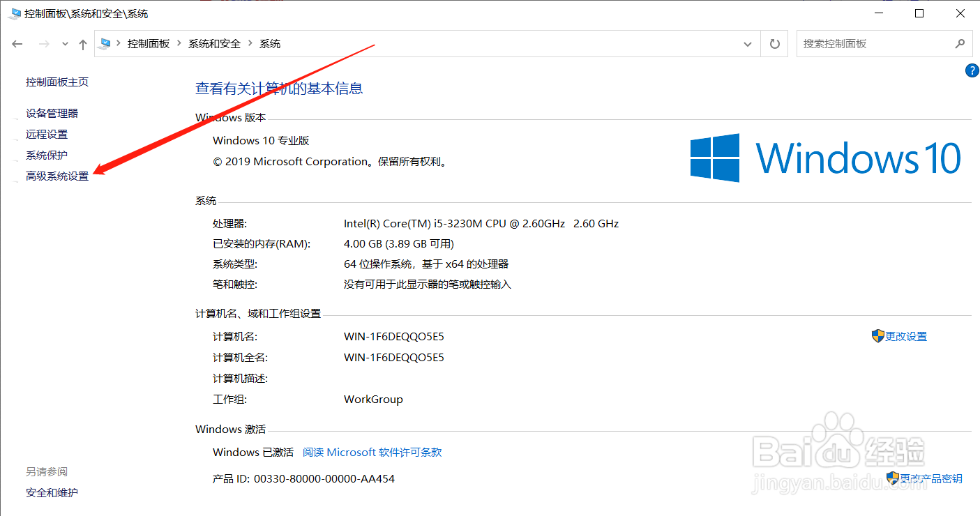Screen dimensions: 980x516
Task: Open recent locations dropdown chevron
Action: (x=65, y=44)
